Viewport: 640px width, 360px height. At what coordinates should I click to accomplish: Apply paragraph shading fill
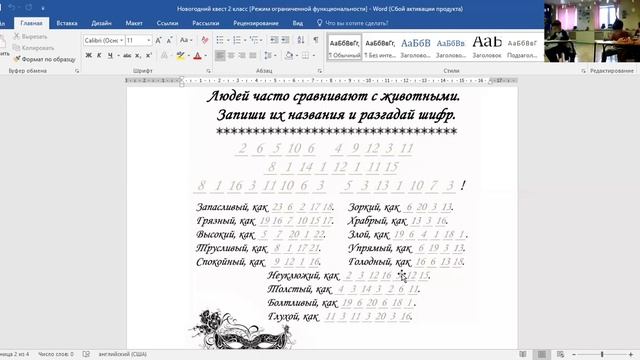(x=289, y=56)
